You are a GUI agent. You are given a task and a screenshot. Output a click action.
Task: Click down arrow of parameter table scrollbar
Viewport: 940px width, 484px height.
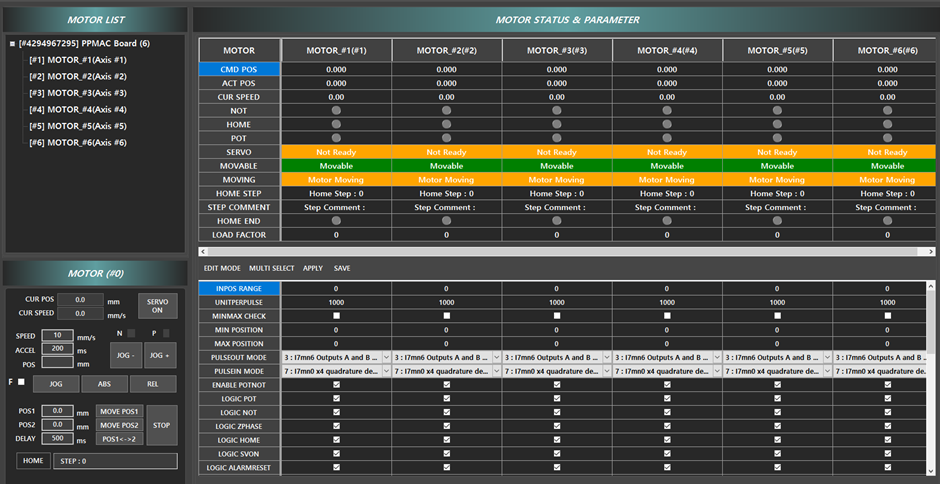tap(933, 469)
